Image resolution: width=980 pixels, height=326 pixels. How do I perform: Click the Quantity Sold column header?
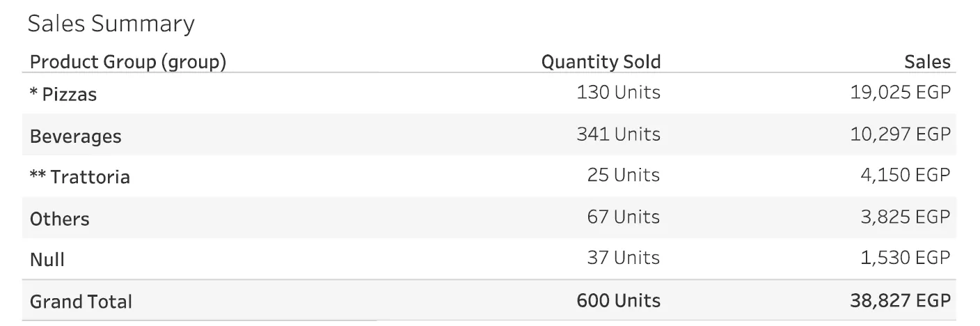coord(601,62)
